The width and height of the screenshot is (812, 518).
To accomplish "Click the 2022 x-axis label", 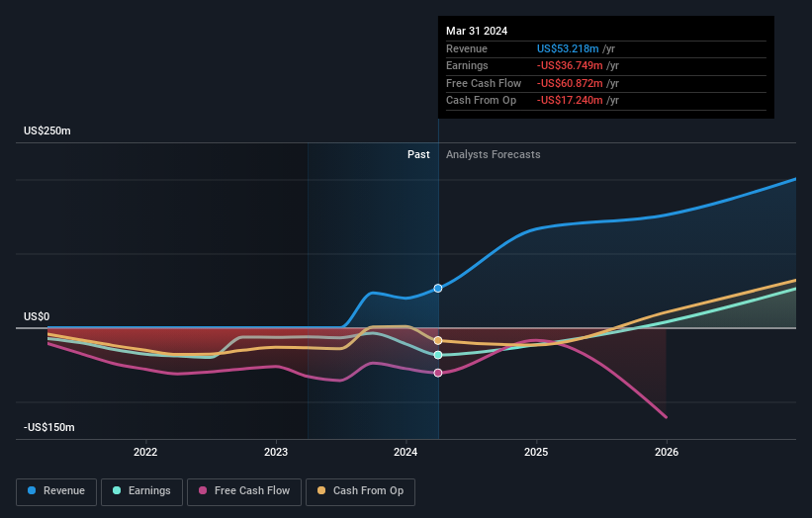I will (x=145, y=453).
